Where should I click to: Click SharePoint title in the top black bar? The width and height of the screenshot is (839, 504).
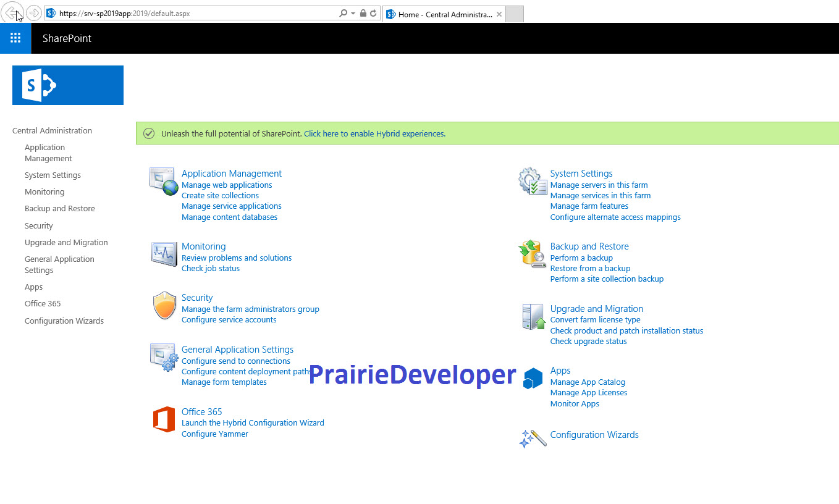[x=67, y=38]
